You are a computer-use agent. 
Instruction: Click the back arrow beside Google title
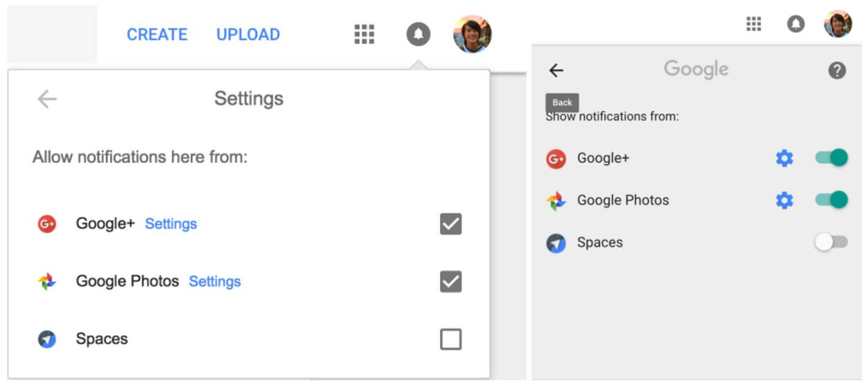click(556, 71)
